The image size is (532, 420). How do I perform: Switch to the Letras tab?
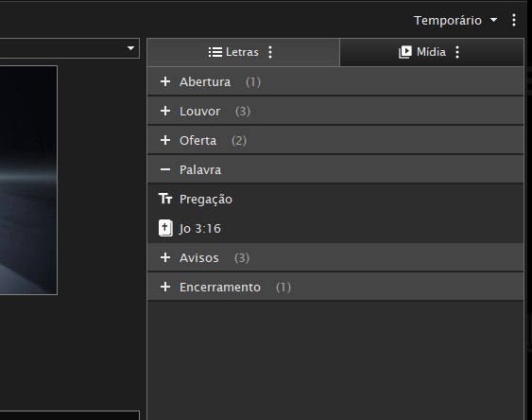243,52
